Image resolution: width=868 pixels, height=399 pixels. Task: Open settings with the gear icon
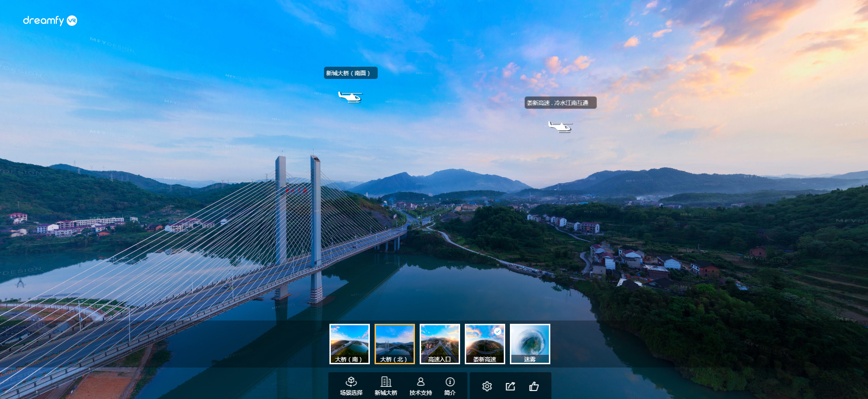487,386
